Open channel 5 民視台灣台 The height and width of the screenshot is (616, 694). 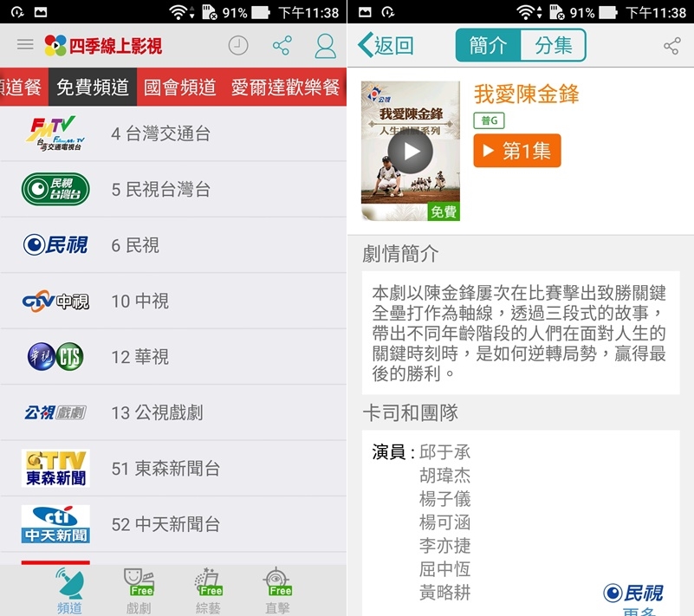pos(173,190)
